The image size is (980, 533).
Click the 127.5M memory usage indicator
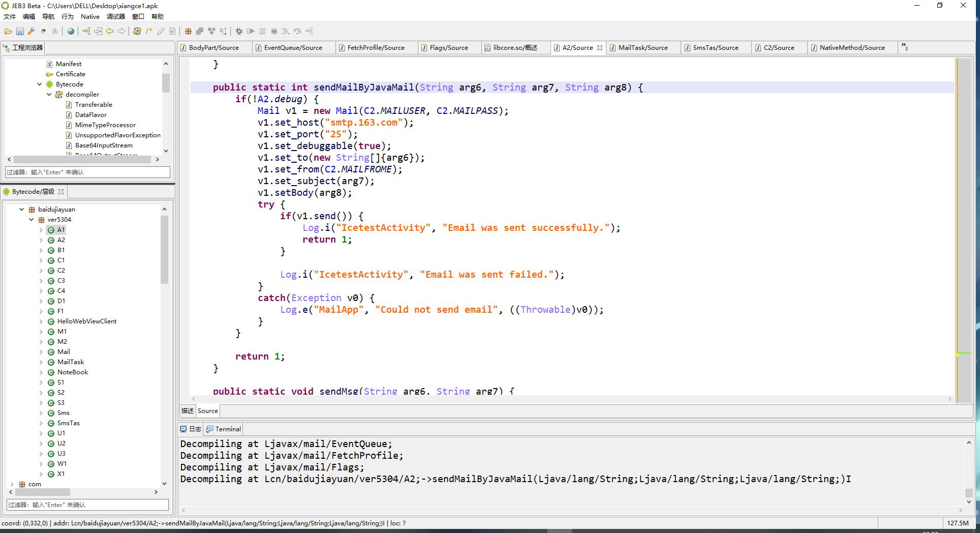(x=958, y=523)
